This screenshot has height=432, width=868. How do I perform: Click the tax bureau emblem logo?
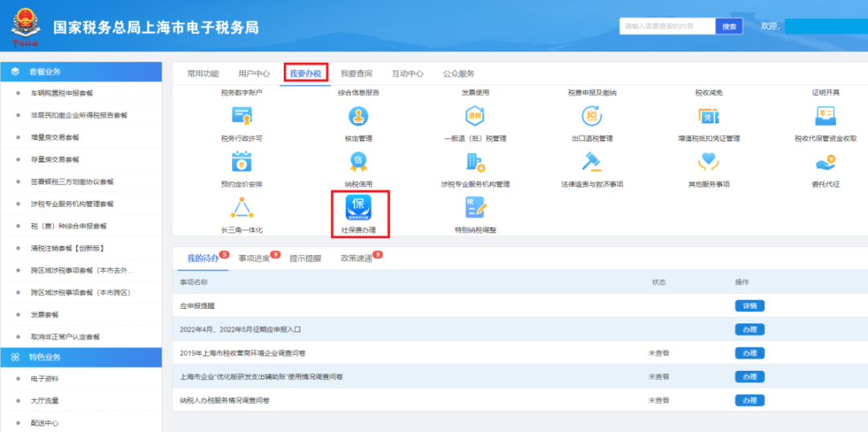click(x=25, y=26)
